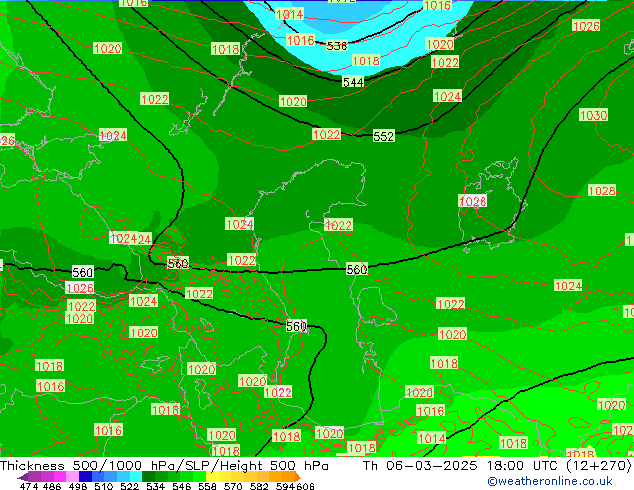Click the darkest green legend swatch
This screenshot has width=634, height=490.
pyautogui.click(x=148, y=476)
